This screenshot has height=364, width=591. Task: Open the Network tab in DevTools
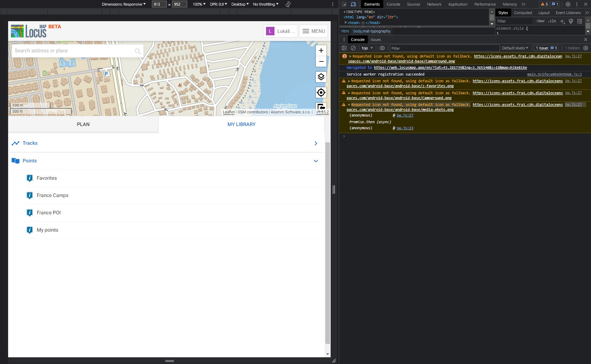click(x=434, y=4)
